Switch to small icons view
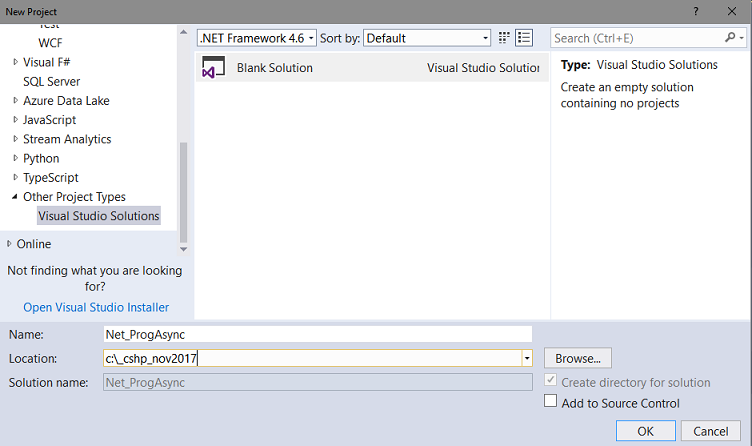The height and width of the screenshot is (446, 752). 504,38
